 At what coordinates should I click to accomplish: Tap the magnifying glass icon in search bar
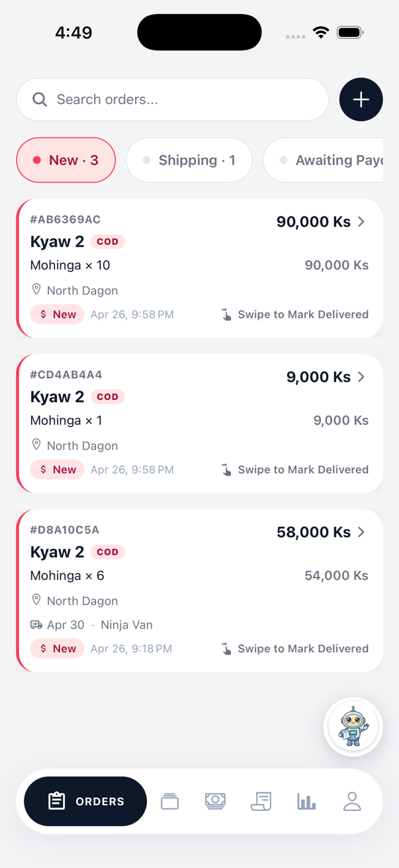click(x=40, y=99)
